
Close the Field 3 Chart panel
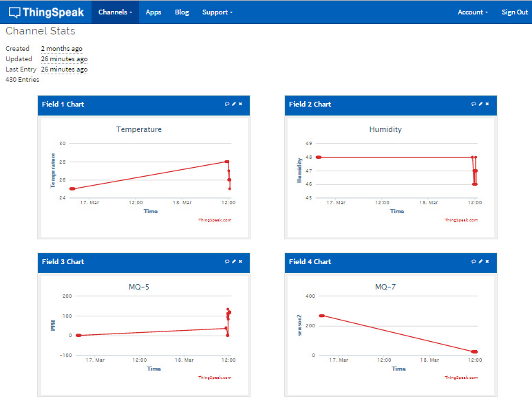[x=240, y=261]
